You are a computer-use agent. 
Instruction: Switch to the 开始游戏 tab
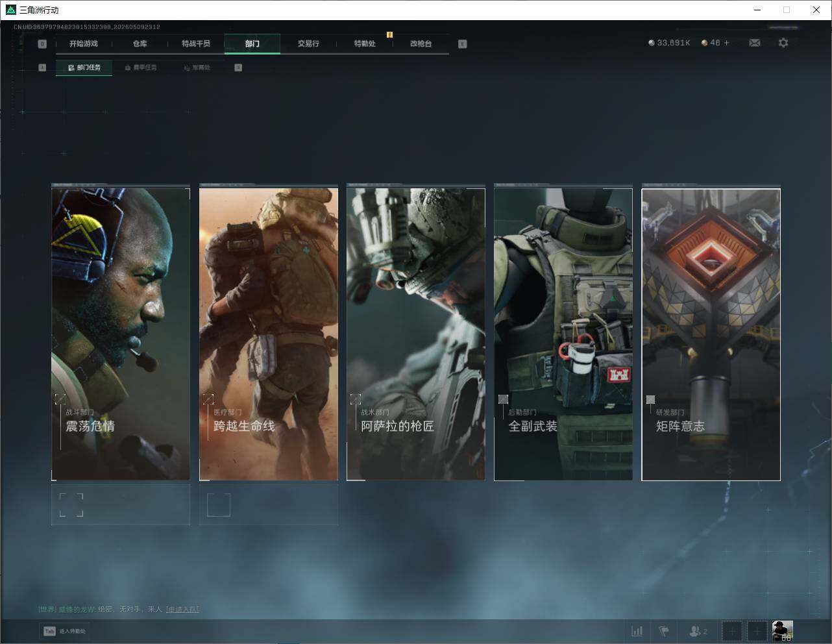click(x=84, y=43)
